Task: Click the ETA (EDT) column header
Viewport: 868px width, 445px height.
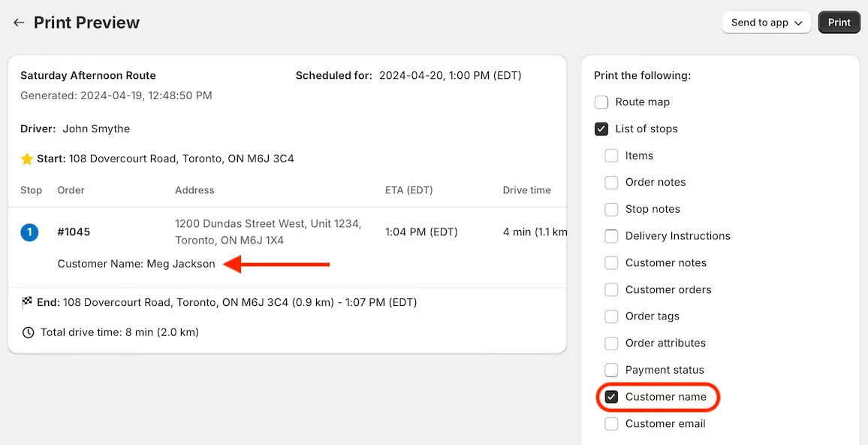Action: coord(409,191)
